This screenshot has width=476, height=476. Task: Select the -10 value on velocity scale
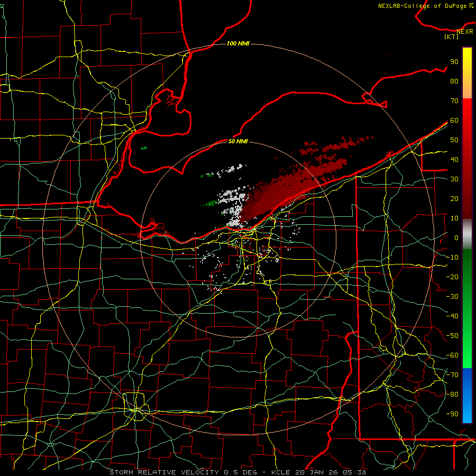[x=452, y=258]
